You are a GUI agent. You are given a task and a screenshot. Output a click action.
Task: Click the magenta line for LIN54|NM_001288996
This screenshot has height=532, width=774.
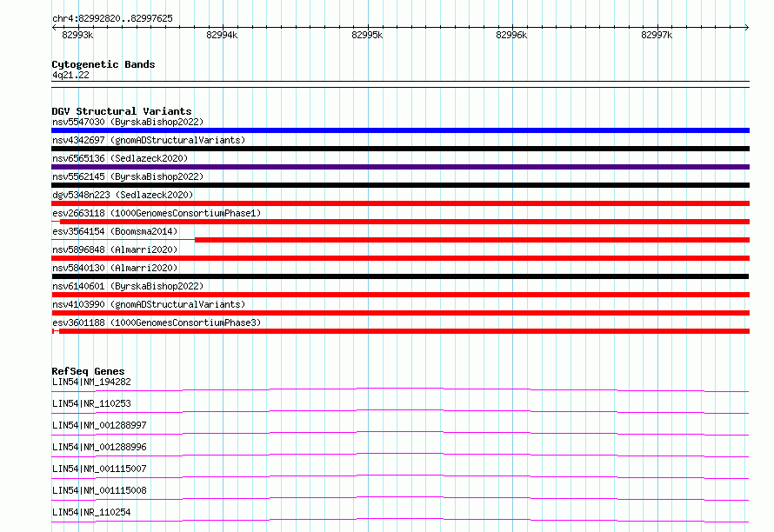click(400, 455)
